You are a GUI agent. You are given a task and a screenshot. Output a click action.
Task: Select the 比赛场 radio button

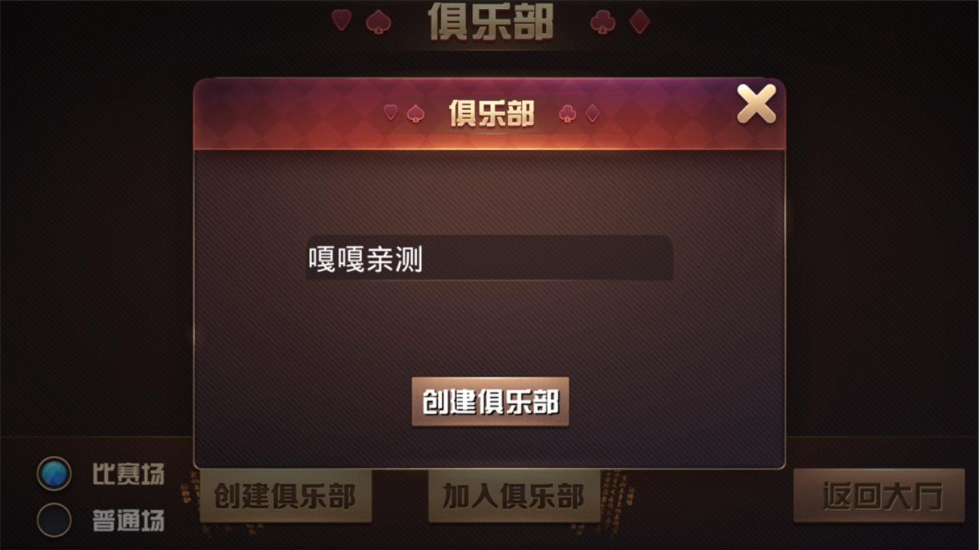pyautogui.click(x=54, y=474)
